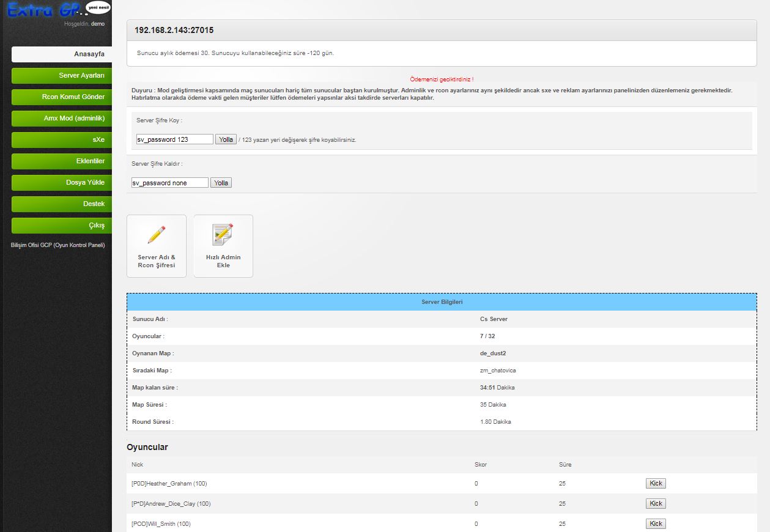This screenshot has width=770, height=532.
Task: Click the notepad Hızlı Admin Ekle icon
Action: click(x=223, y=235)
